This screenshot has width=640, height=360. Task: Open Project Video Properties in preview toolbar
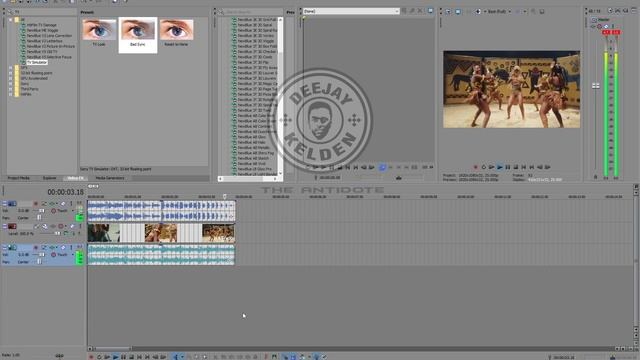tap(448, 11)
